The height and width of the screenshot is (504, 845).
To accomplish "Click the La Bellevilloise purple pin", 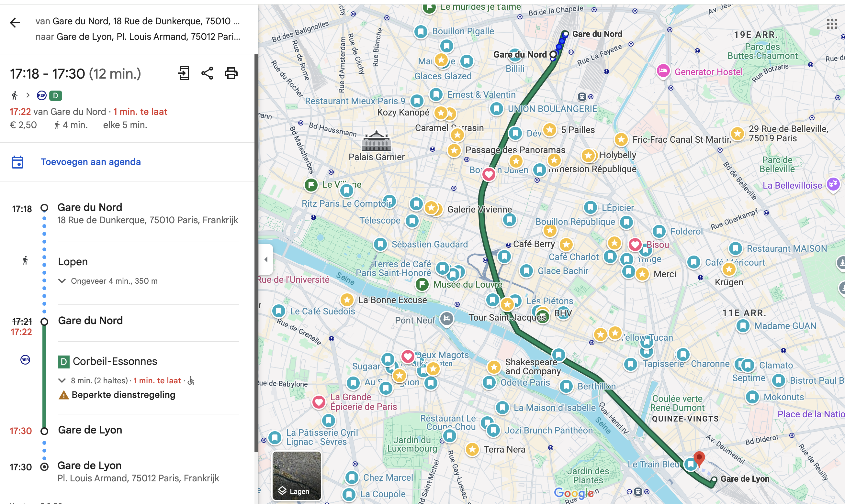I will pos(833,185).
